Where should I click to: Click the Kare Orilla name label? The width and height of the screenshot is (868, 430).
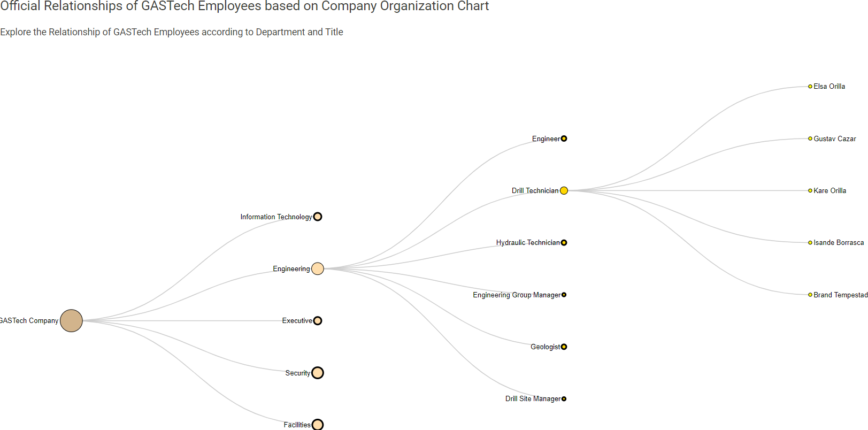point(830,190)
